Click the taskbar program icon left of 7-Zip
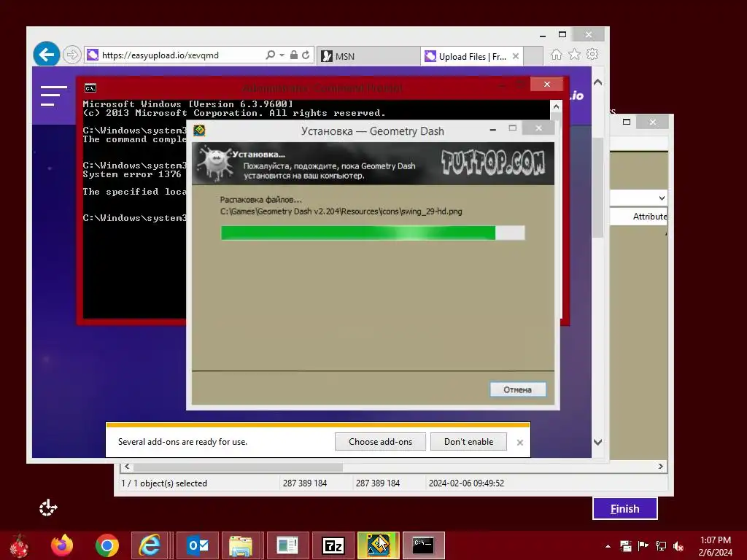This screenshot has width=747, height=560. pyautogui.click(x=287, y=545)
